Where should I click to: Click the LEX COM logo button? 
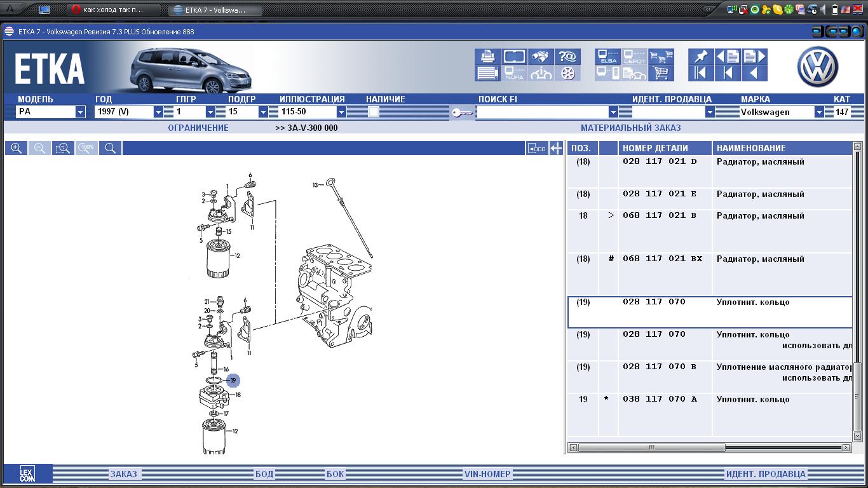point(27,473)
